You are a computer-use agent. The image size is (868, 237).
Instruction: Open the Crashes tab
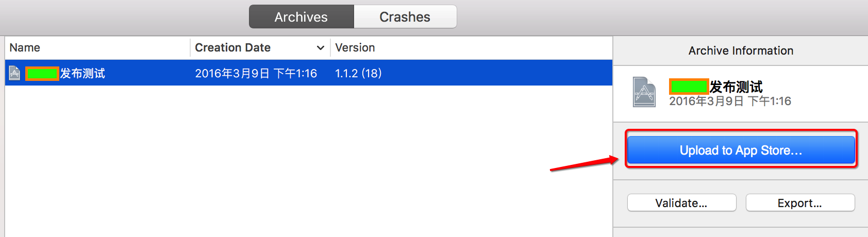point(405,17)
